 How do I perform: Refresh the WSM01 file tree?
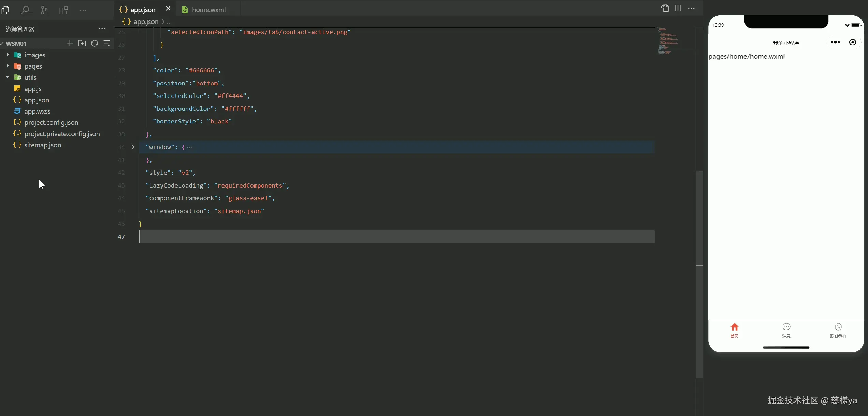(x=95, y=43)
